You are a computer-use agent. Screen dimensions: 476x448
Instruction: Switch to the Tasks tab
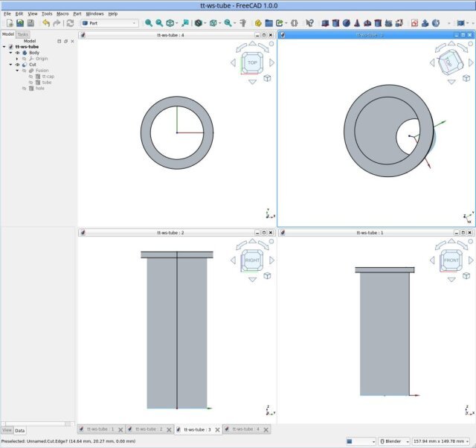click(x=22, y=34)
